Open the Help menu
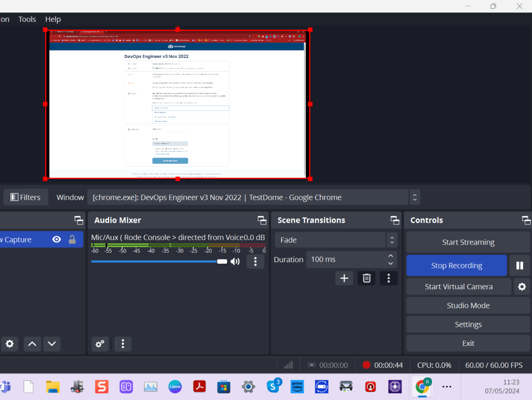The image size is (532, 400). pyautogui.click(x=53, y=19)
